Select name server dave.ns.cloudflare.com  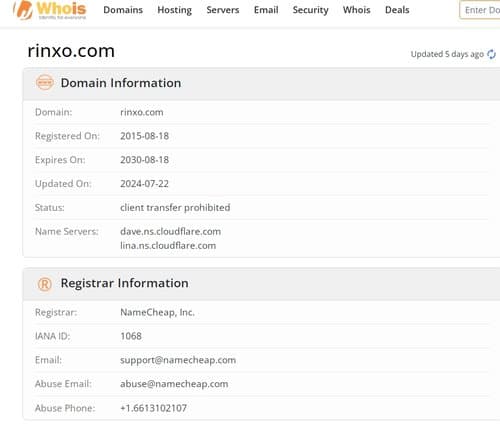click(x=170, y=231)
